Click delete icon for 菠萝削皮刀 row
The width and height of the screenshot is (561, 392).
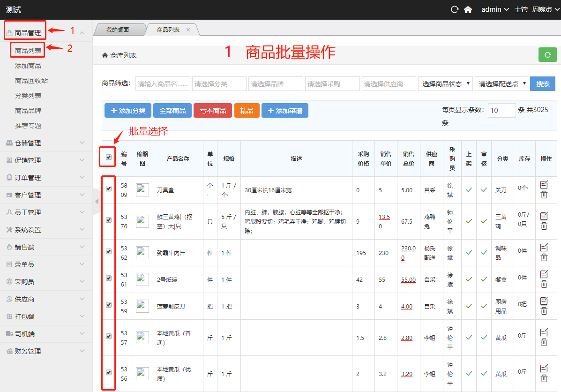pyautogui.click(x=544, y=311)
